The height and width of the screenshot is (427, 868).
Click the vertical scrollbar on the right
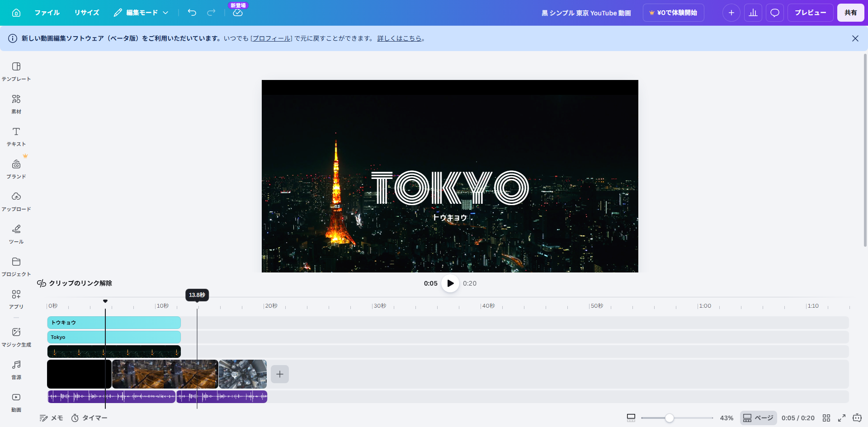[x=865, y=150]
